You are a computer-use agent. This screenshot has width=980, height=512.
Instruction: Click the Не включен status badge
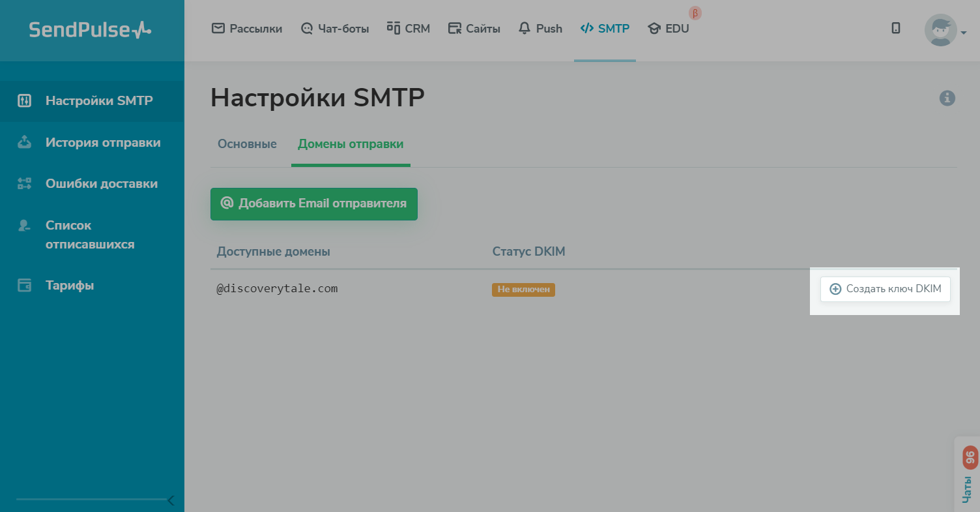523,290
